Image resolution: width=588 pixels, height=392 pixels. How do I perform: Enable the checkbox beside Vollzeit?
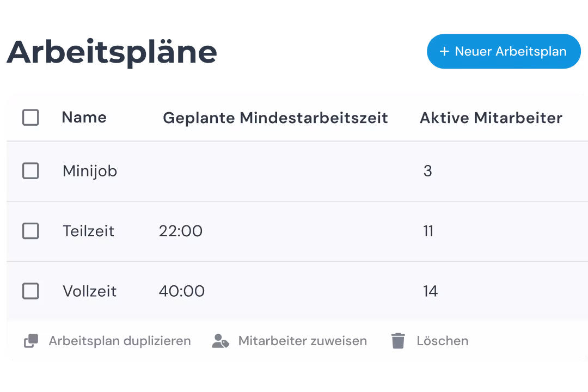point(30,291)
